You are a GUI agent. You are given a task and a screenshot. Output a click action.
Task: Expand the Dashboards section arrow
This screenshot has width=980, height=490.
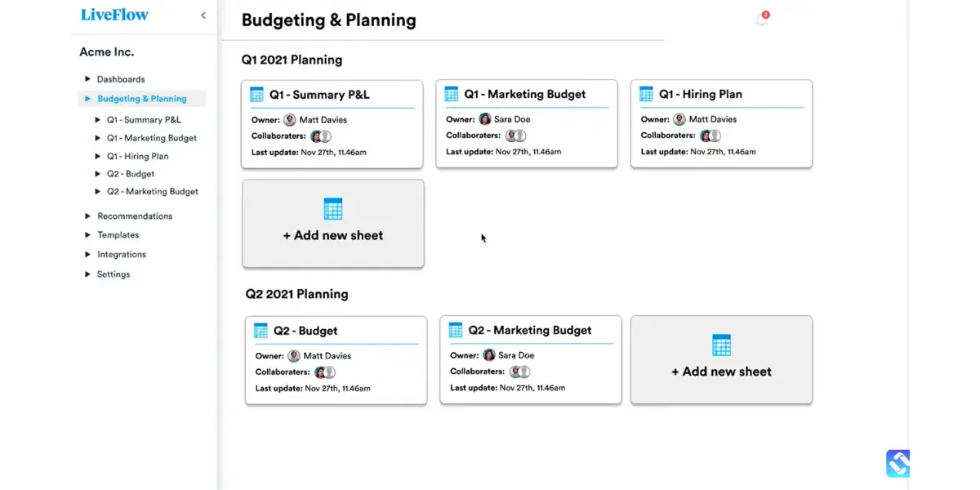click(88, 79)
